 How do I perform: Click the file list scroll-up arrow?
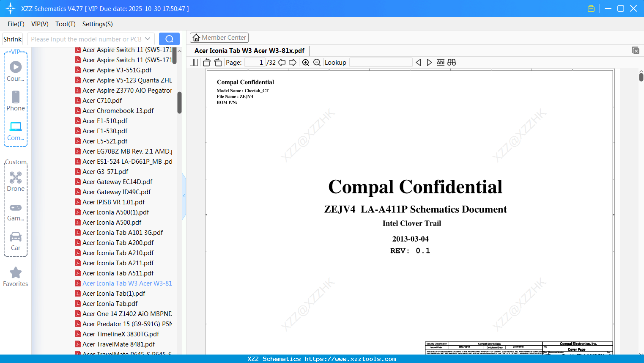click(179, 51)
